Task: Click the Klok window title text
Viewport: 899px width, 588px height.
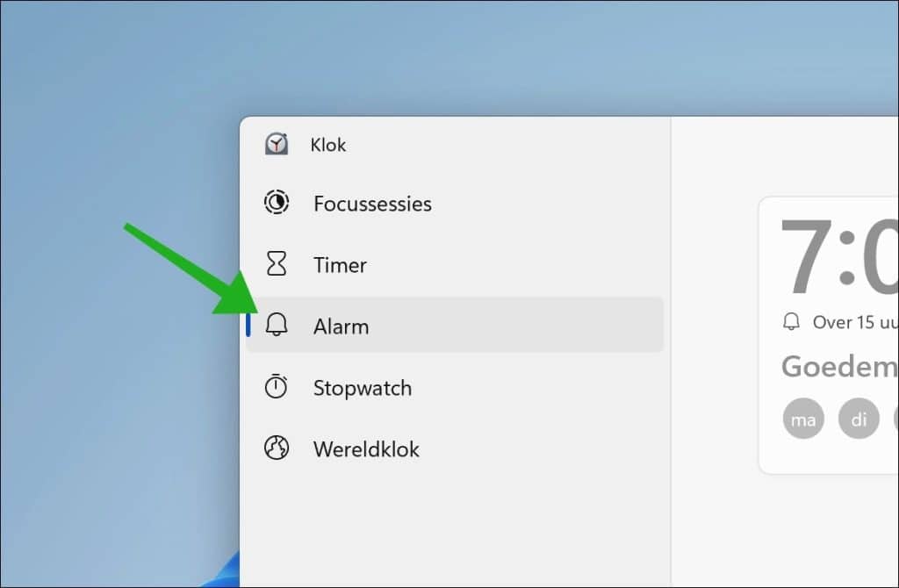Action: click(328, 145)
